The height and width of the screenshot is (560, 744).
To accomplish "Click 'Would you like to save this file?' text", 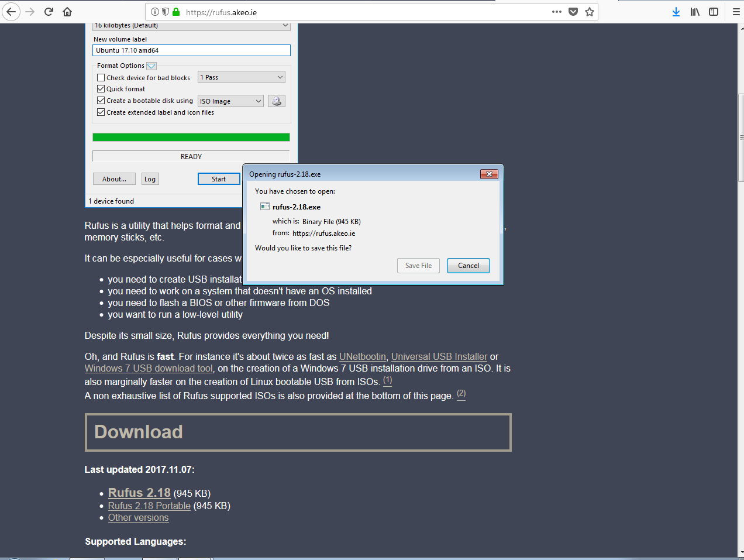I will 303,248.
